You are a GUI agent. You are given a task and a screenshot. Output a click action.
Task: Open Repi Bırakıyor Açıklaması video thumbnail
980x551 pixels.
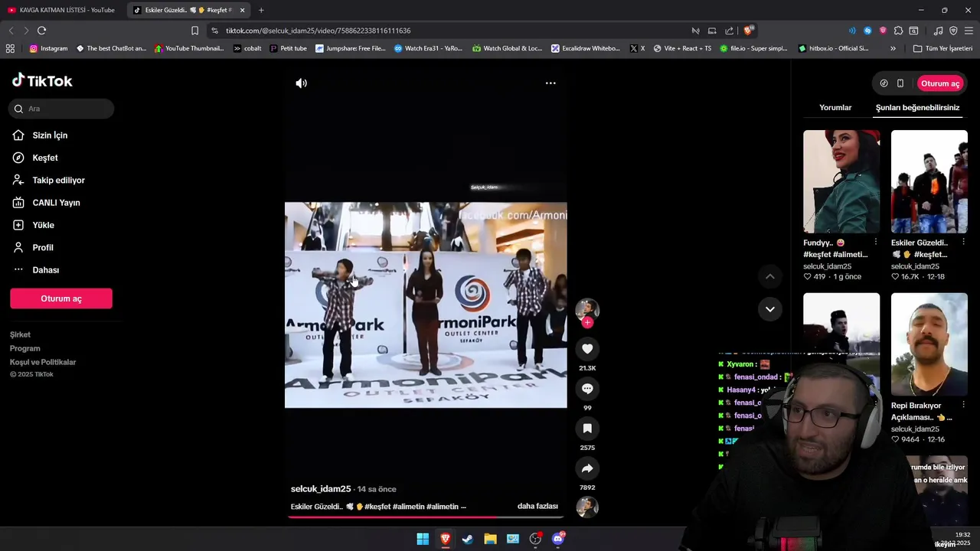pyautogui.click(x=929, y=344)
